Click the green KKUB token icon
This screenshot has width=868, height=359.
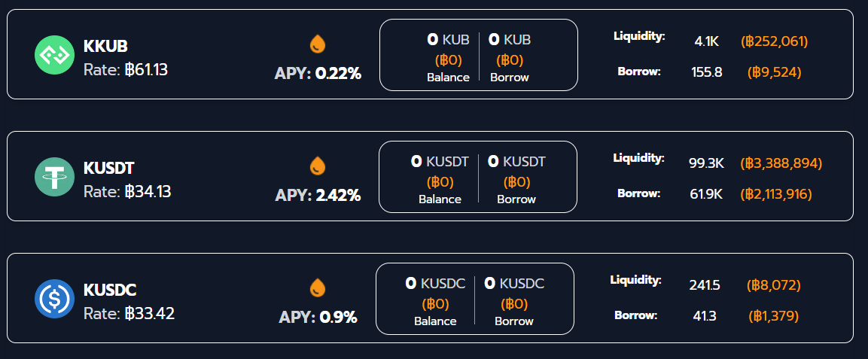[54, 55]
